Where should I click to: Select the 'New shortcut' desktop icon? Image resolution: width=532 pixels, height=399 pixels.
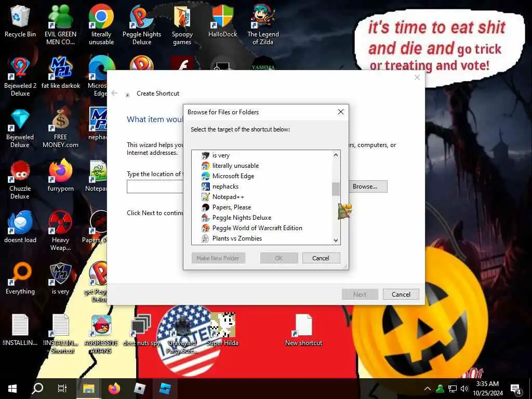[303, 330]
